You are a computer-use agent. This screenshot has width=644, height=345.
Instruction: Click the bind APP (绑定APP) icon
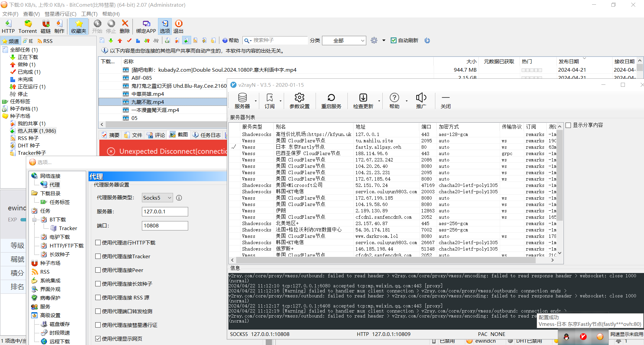coord(146,26)
